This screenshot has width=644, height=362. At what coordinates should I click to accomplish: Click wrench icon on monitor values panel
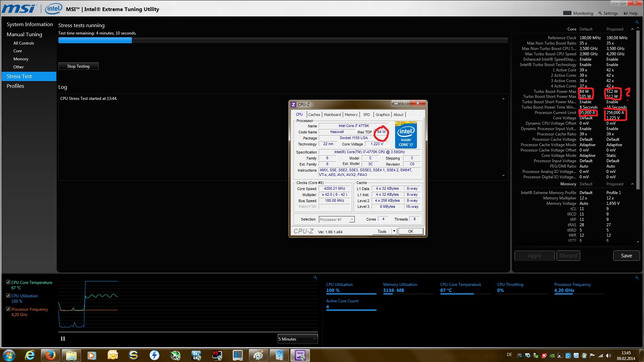[637, 278]
